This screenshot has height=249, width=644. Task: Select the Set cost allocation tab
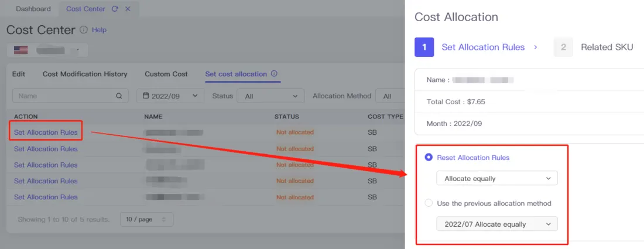pyautogui.click(x=236, y=74)
